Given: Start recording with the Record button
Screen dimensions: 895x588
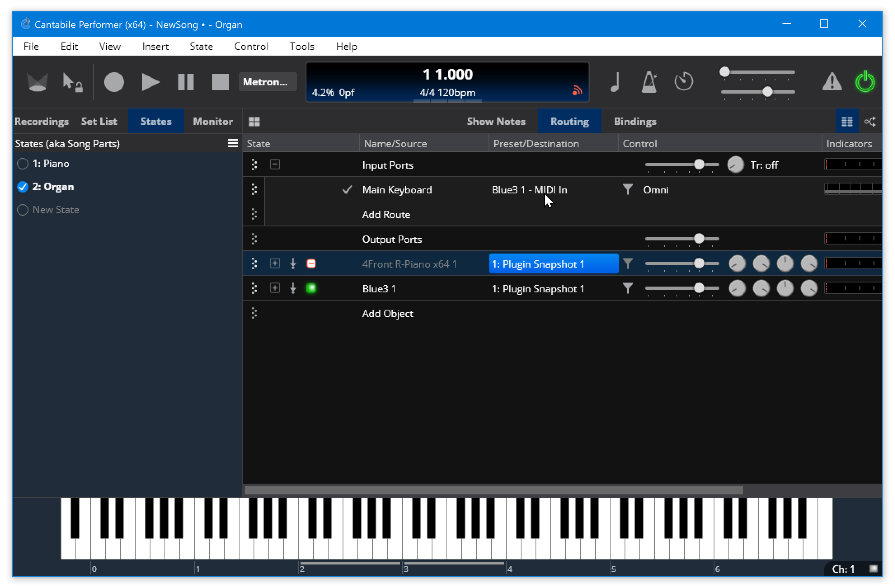Looking at the screenshot, I should 114,82.
